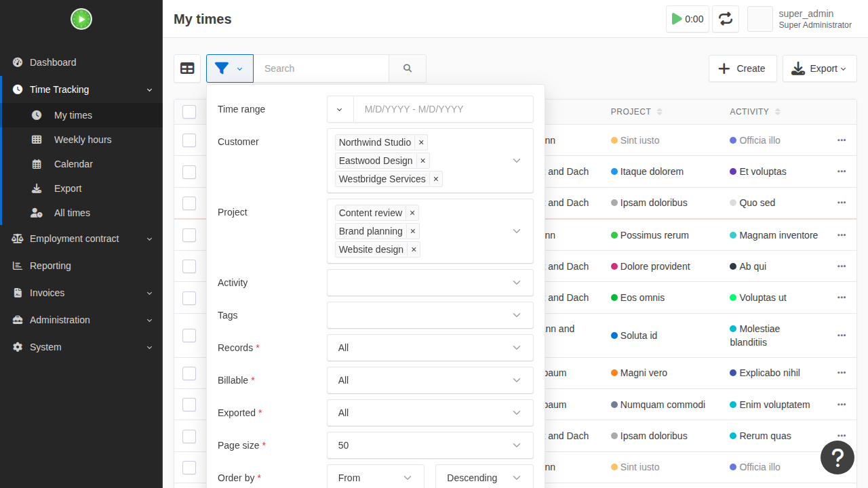Sort by Project column

point(636,112)
